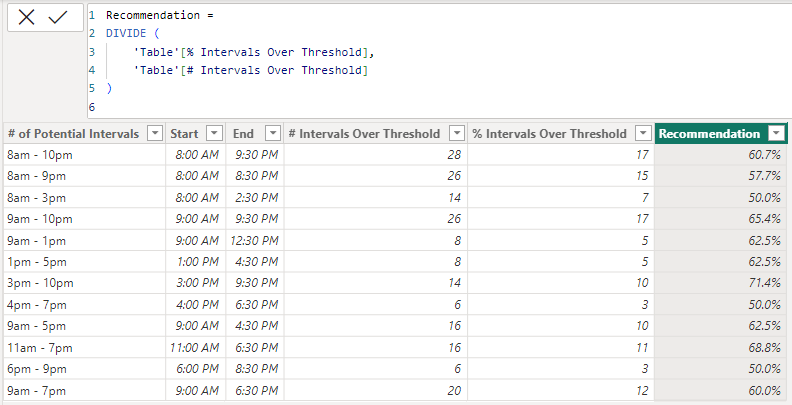Open Start column filter dropdown

215,133
